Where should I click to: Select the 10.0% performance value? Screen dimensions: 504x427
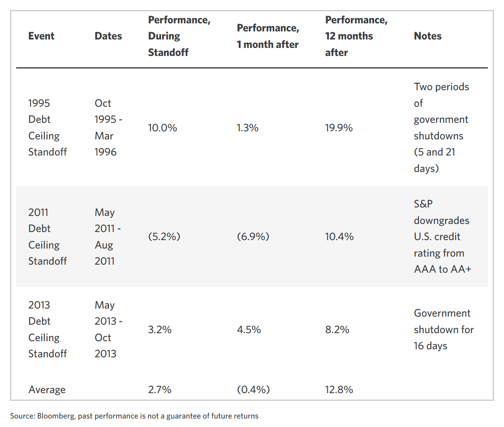[162, 128]
